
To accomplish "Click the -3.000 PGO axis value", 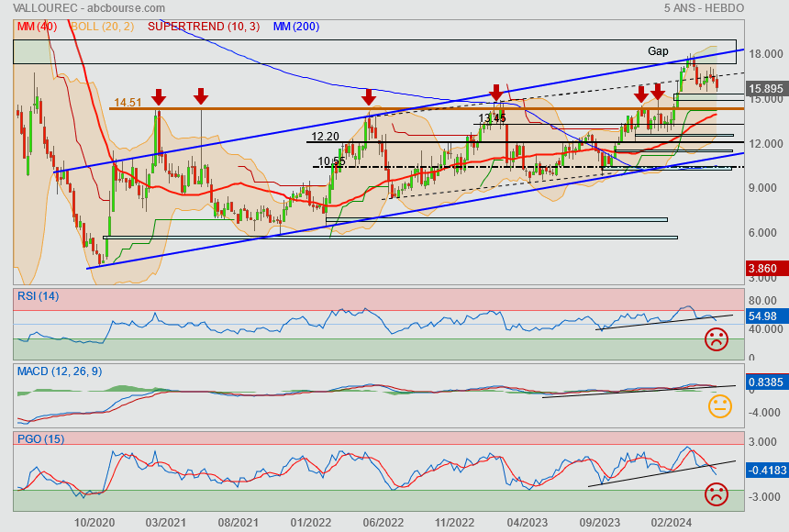I will click(x=765, y=497).
